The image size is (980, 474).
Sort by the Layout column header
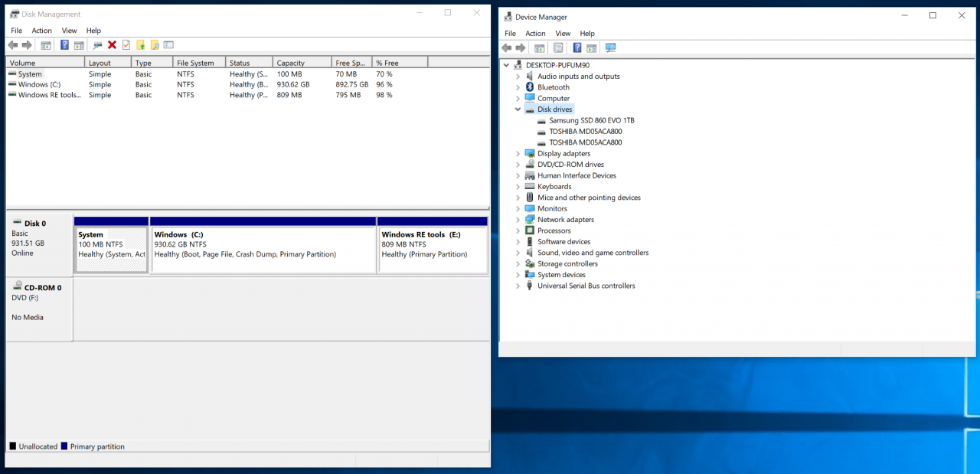[x=108, y=63]
